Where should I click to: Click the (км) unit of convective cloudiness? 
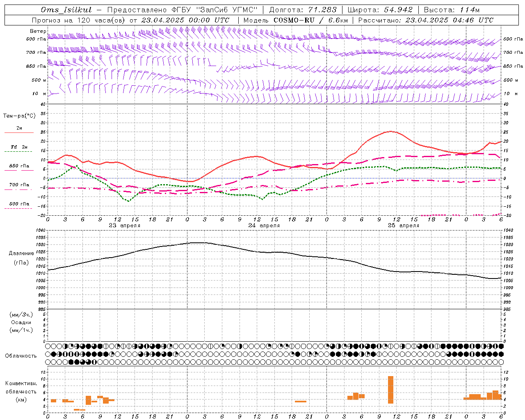21,399
